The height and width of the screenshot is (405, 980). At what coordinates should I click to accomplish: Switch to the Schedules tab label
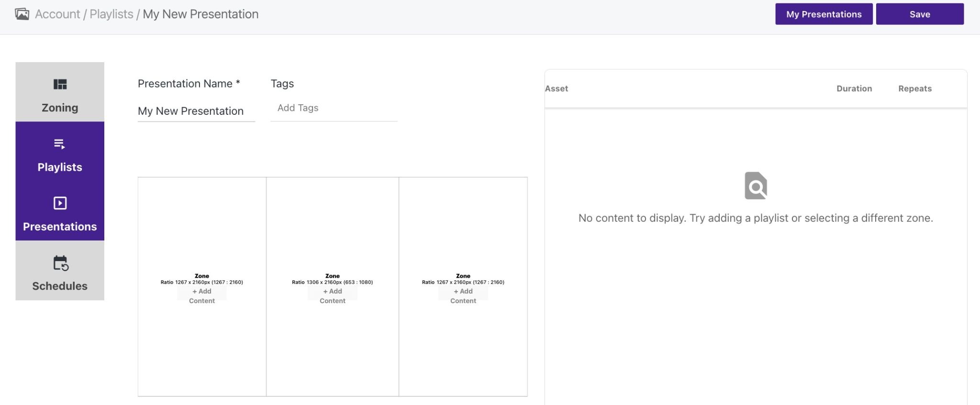(60, 286)
